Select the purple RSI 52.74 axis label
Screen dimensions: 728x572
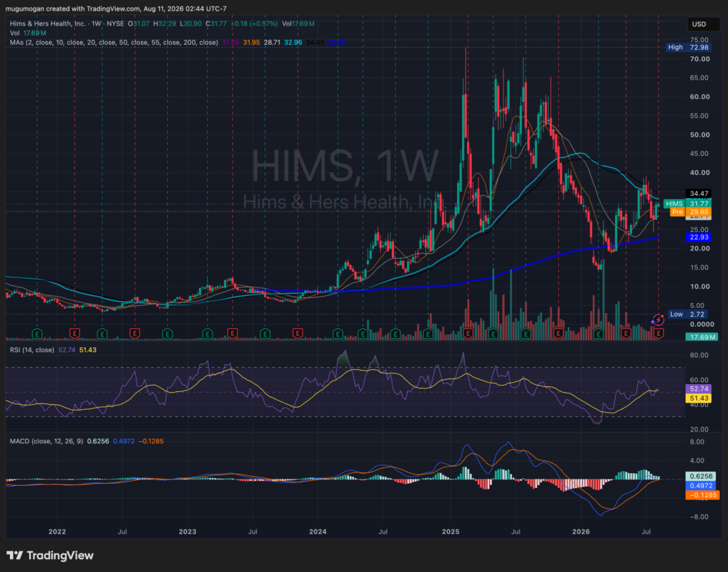click(698, 388)
